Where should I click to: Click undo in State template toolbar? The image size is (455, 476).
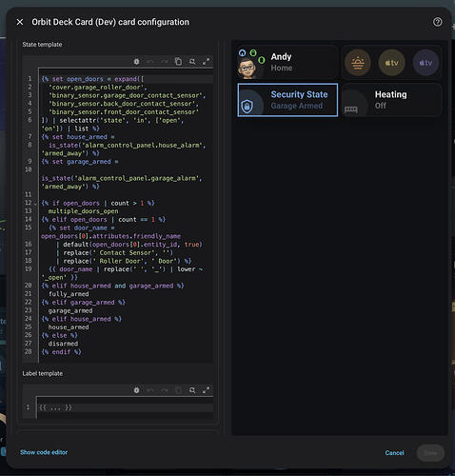(x=150, y=62)
